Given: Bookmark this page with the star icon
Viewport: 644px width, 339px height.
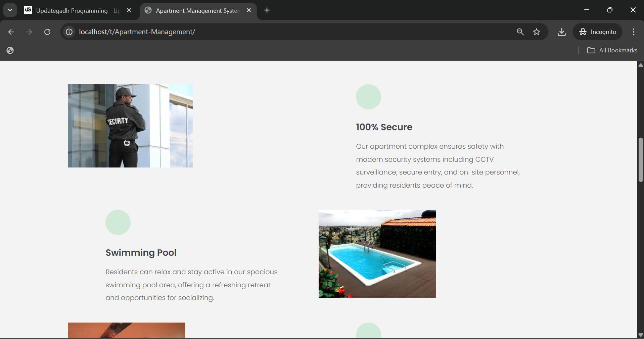Looking at the screenshot, I should [537, 32].
